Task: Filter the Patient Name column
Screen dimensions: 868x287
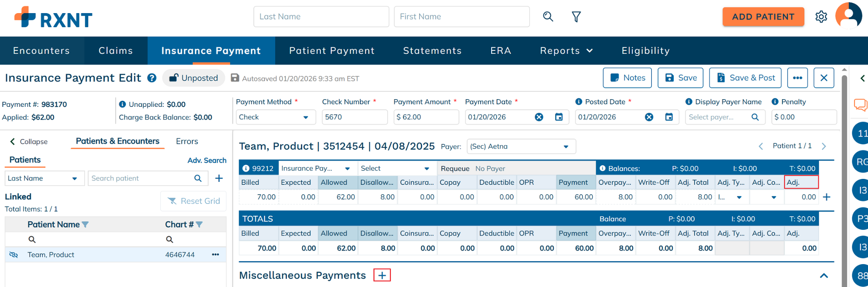Action: point(85,225)
